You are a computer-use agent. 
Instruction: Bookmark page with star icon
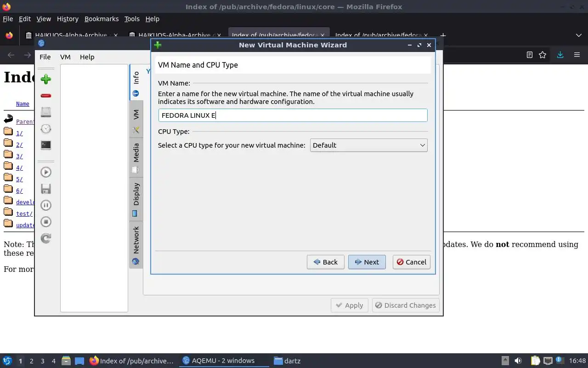pos(543,55)
